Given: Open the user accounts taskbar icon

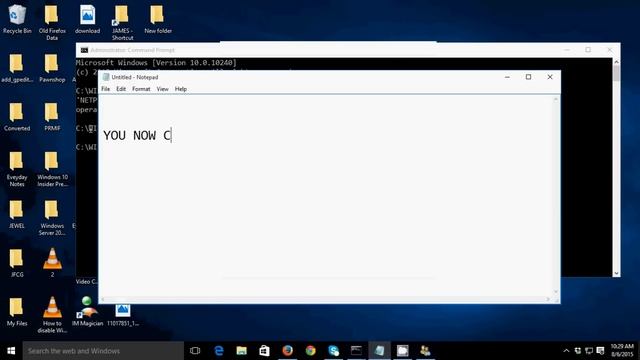Looking at the screenshot, I should [425, 351].
